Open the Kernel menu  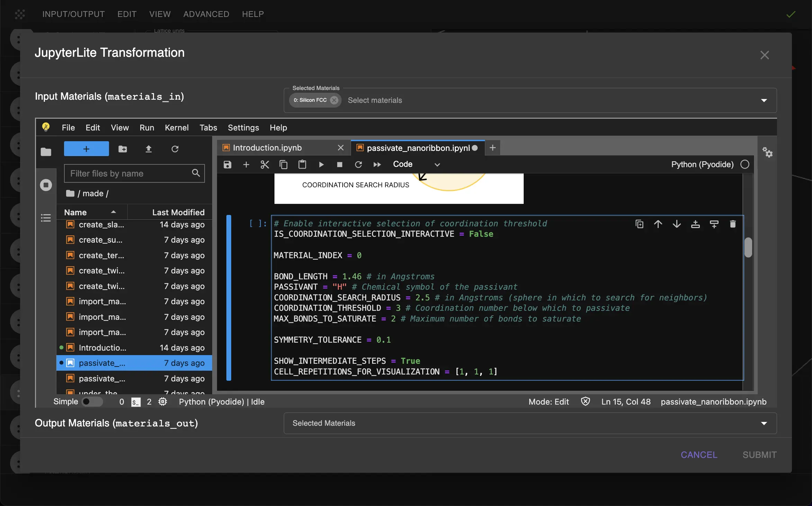coord(177,128)
